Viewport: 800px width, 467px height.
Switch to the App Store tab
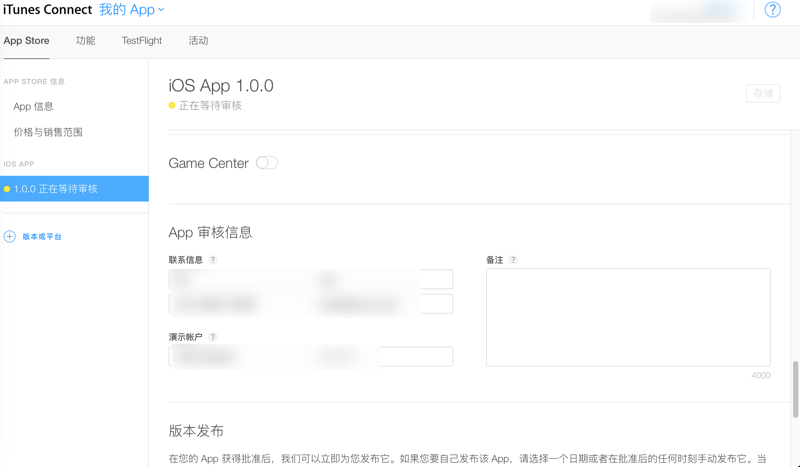[27, 41]
